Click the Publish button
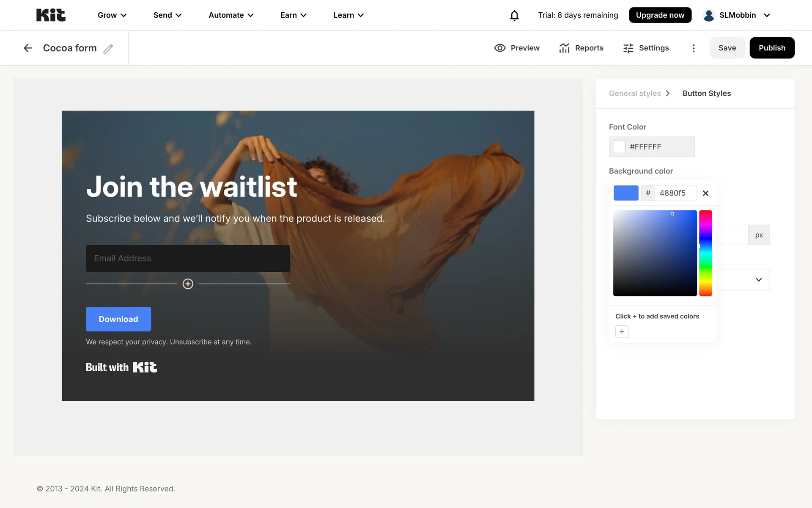Viewport: 812px width, 508px height. pos(772,48)
